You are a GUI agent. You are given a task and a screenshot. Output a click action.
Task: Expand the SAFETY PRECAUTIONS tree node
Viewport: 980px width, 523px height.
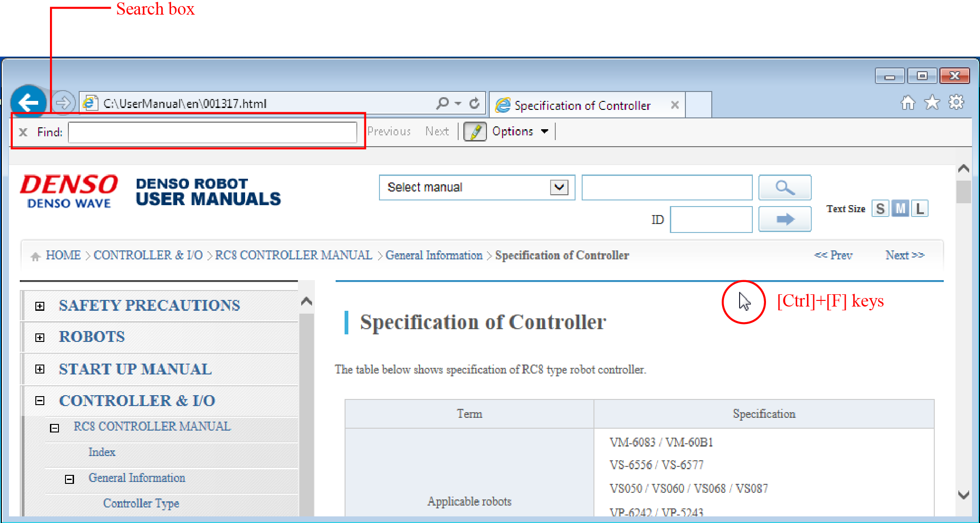coord(40,306)
